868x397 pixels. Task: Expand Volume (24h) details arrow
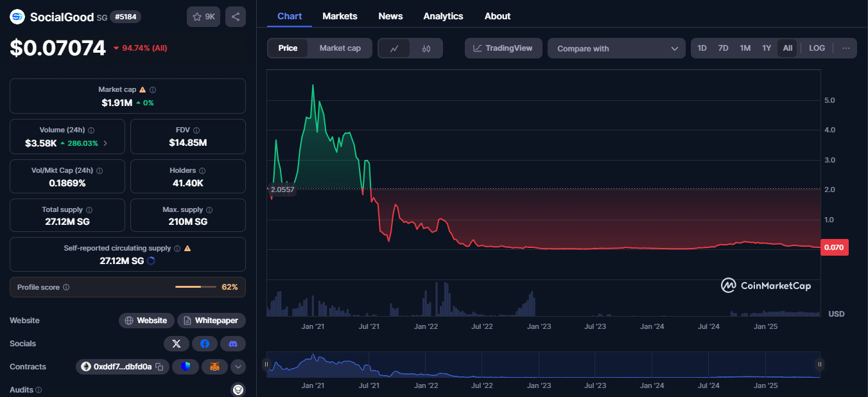pyautogui.click(x=105, y=143)
